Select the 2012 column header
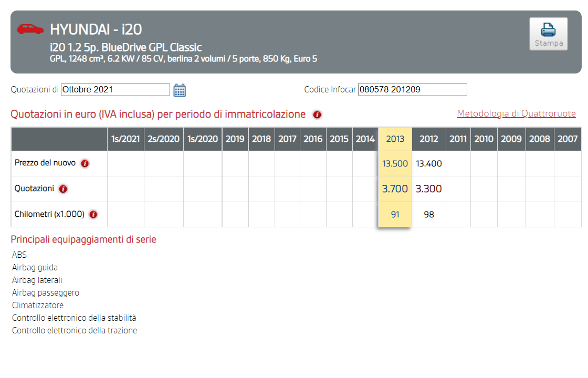The width and height of the screenshot is (588, 378). pos(429,139)
